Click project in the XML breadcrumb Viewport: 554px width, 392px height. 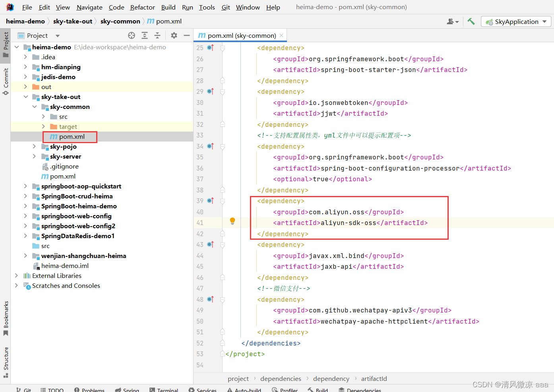[x=238, y=379]
